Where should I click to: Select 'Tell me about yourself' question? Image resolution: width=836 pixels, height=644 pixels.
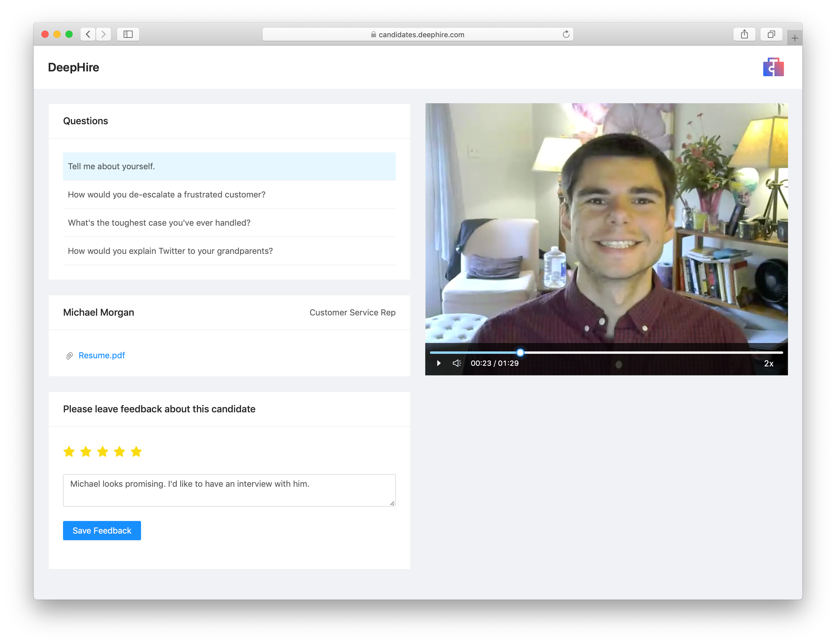(x=229, y=167)
